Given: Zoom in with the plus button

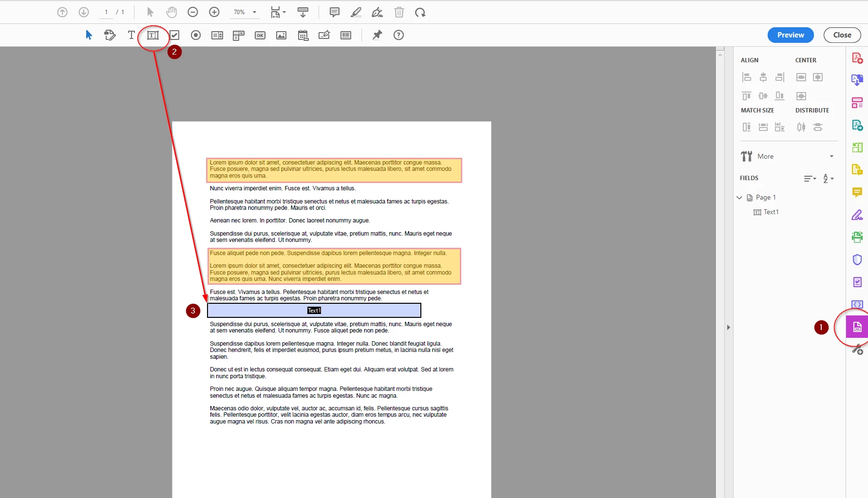Looking at the screenshot, I should click(214, 12).
